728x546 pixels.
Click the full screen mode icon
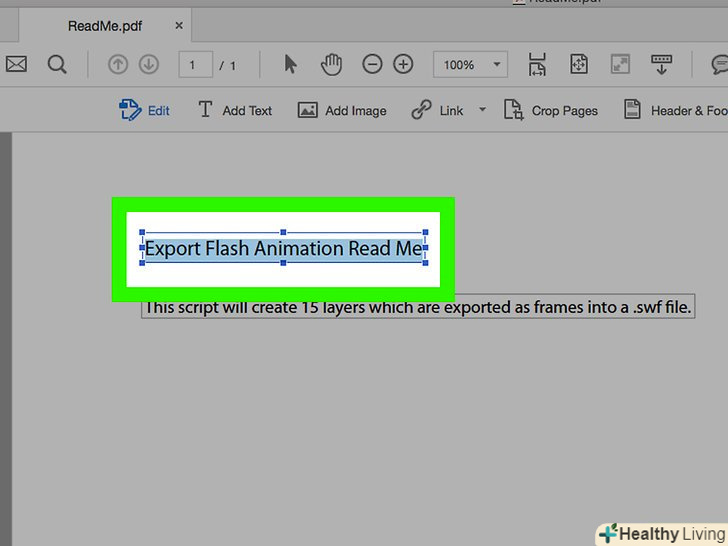[x=620, y=64]
